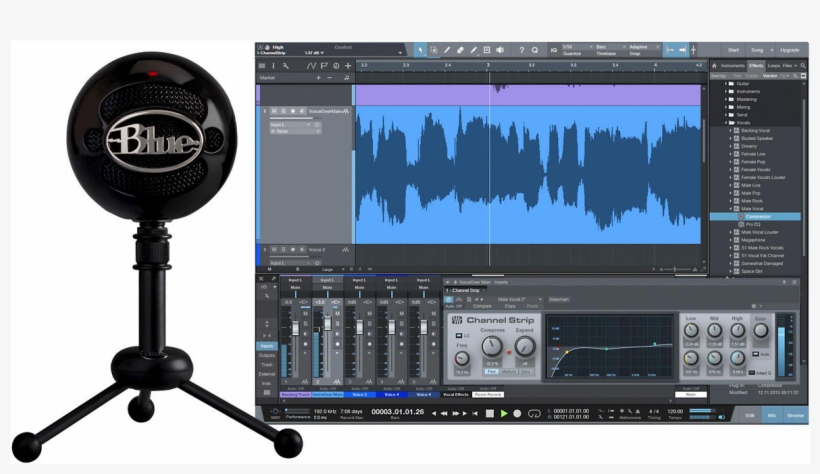This screenshot has width=820, height=474.
Task: Switch to Loops tab in browser
Action: (x=773, y=65)
